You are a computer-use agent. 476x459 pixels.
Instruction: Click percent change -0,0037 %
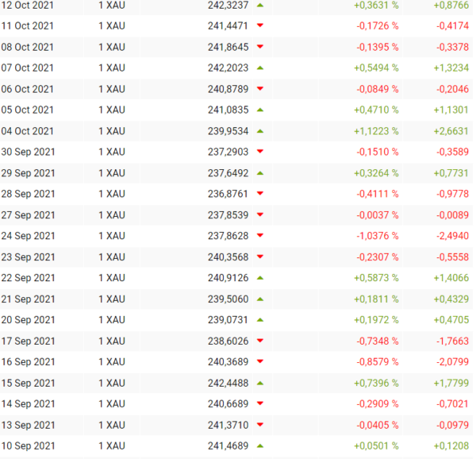378,215
